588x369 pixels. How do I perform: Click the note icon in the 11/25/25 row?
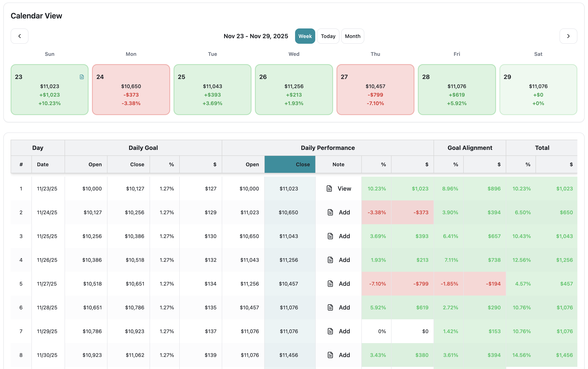[330, 236]
